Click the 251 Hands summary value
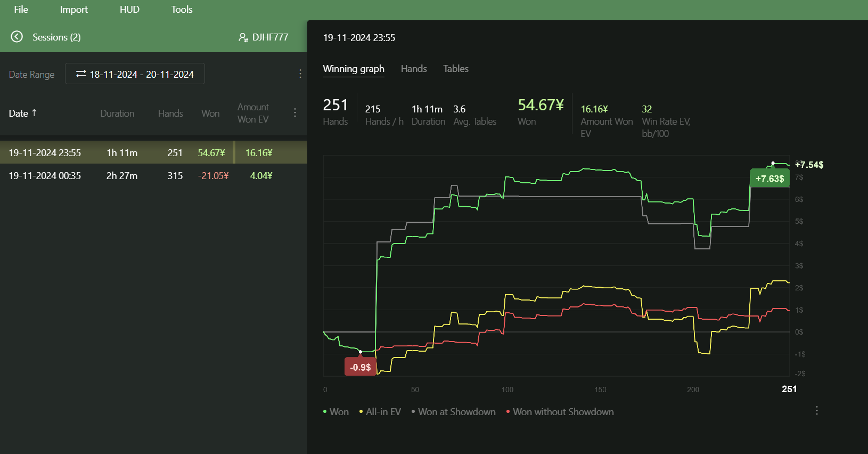This screenshot has width=868, height=454. pyautogui.click(x=335, y=105)
